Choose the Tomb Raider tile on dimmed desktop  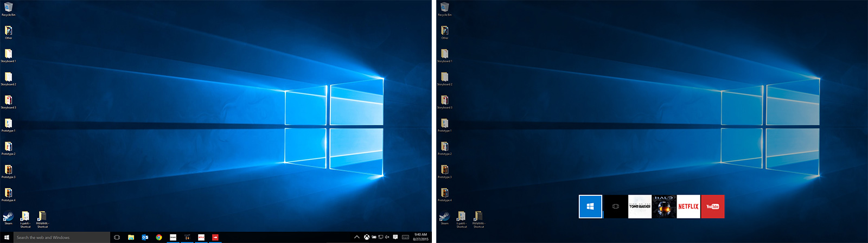tap(640, 207)
